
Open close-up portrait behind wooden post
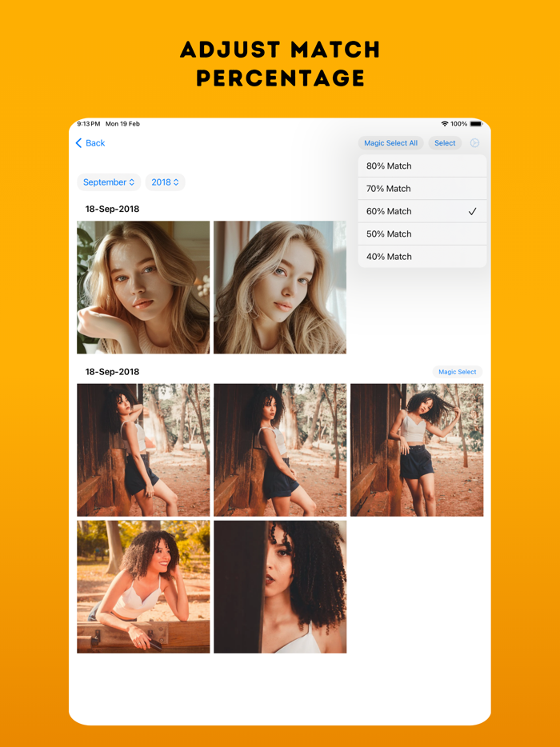(280, 586)
